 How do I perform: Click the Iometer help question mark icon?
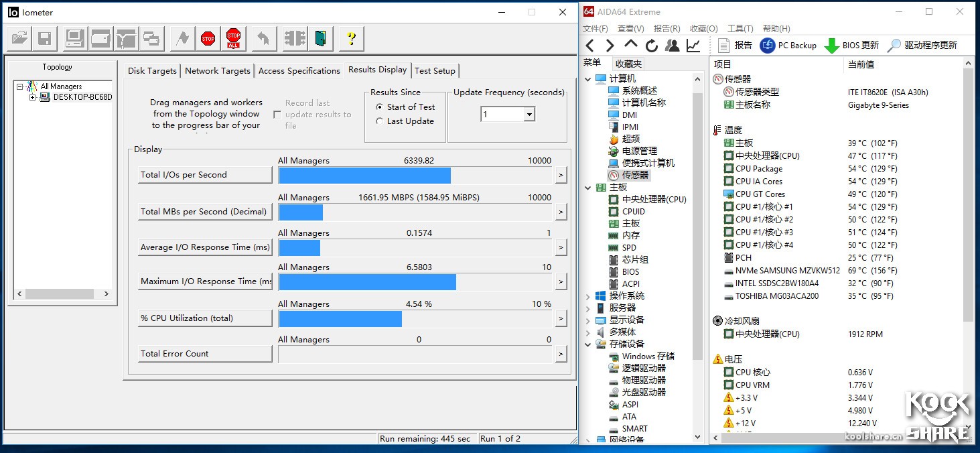(x=351, y=39)
